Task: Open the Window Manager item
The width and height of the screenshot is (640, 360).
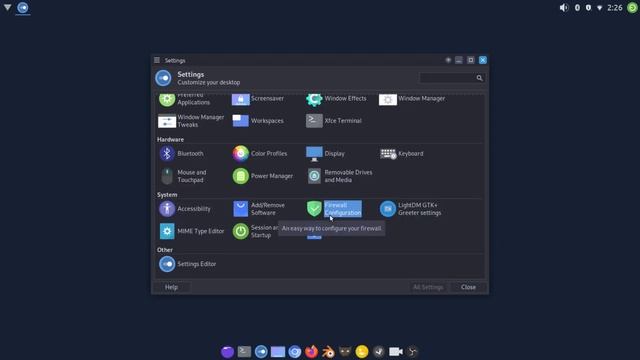Action: (x=412, y=99)
